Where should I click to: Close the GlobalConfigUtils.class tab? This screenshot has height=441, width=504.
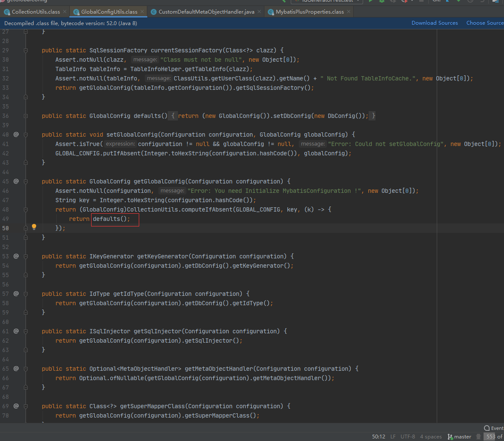click(142, 11)
